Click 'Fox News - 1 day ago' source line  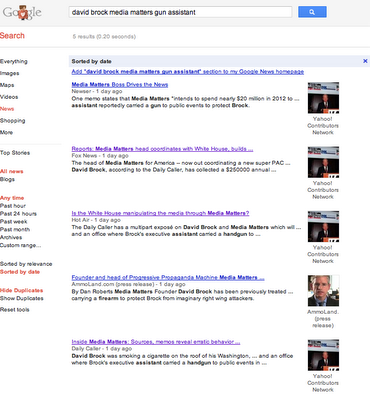[100, 156]
